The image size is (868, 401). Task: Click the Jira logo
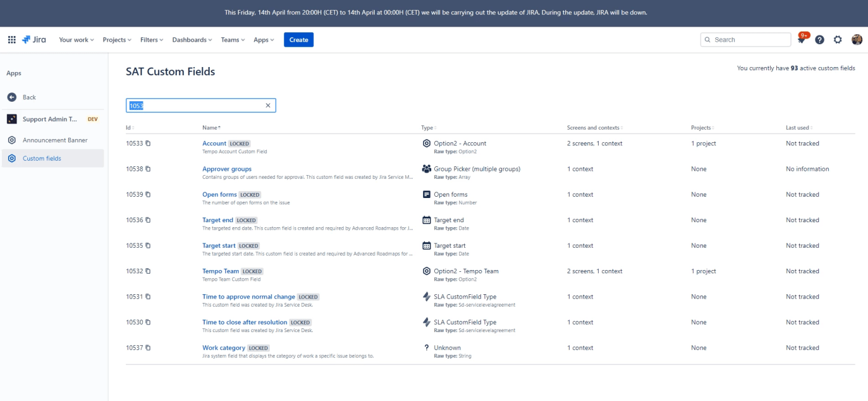pos(34,40)
